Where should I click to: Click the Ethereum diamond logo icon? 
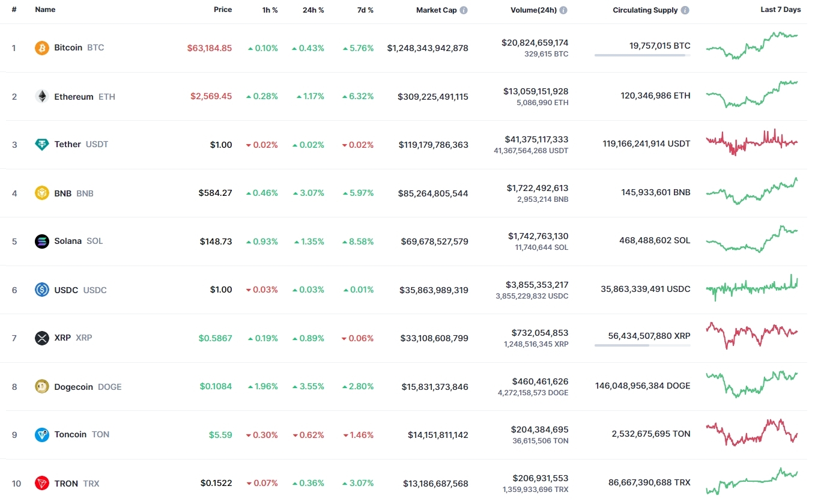pyautogui.click(x=42, y=97)
